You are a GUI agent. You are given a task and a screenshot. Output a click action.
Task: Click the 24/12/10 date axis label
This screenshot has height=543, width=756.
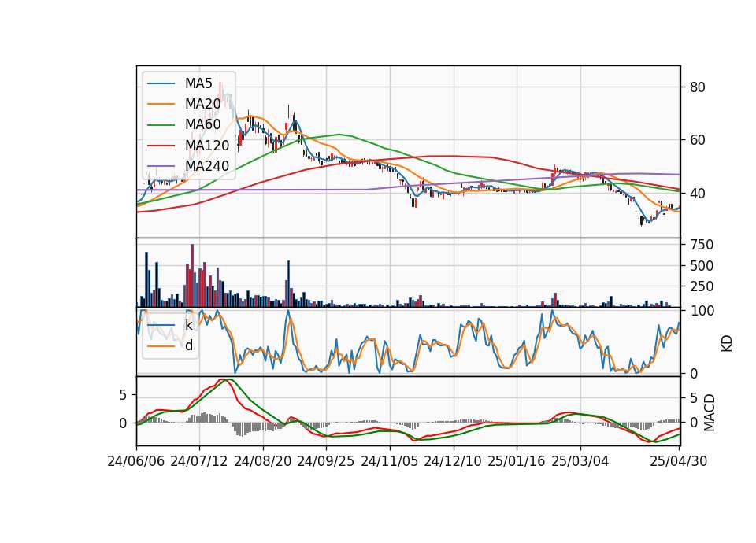click(453, 461)
